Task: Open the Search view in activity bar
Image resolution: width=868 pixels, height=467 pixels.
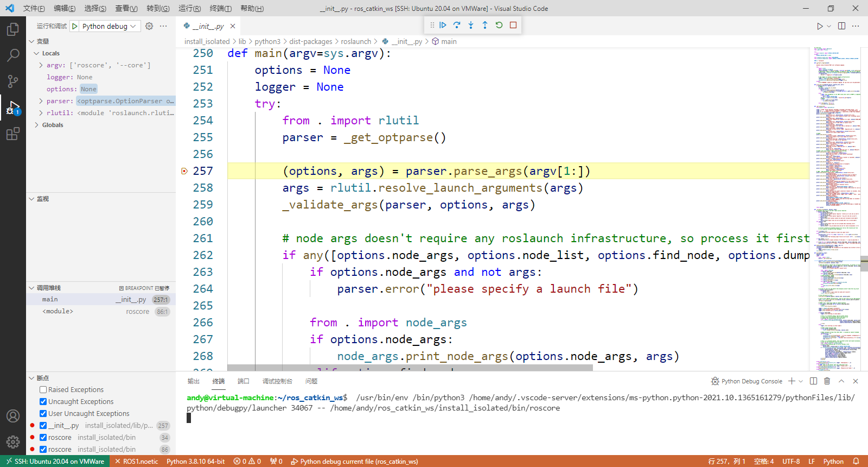Action: coord(13,55)
